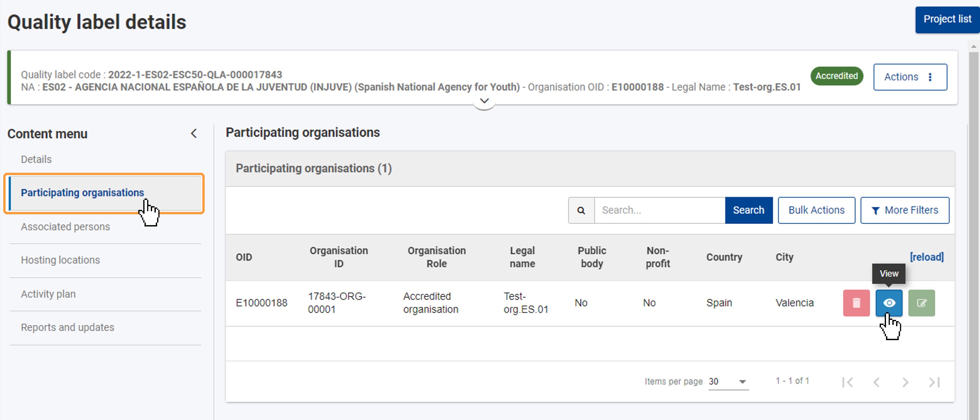
Task: Go to previous page of results
Action: [876, 382]
